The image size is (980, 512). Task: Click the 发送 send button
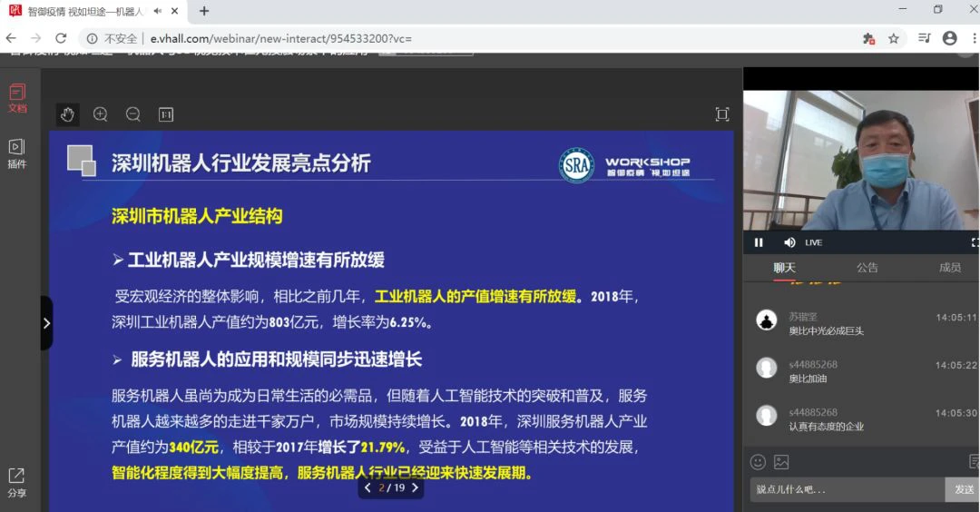tap(963, 489)
